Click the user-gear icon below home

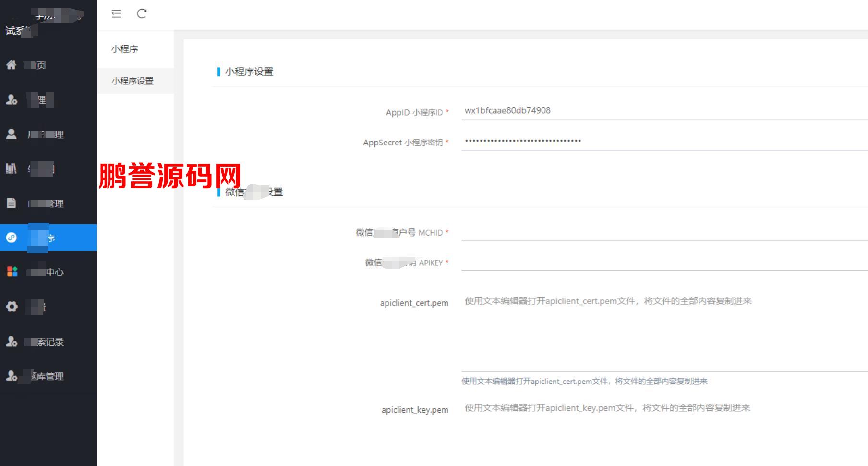12,99
